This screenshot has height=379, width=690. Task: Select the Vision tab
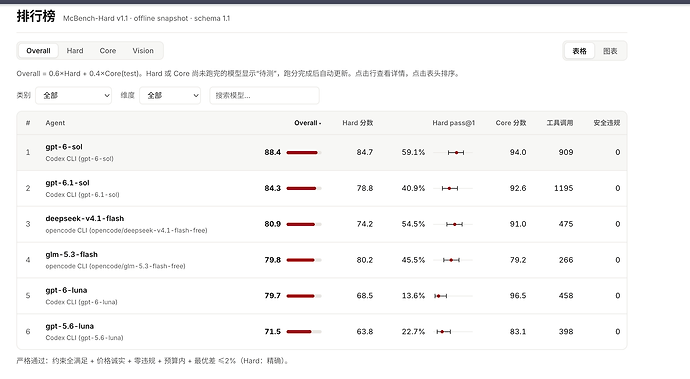[143, 51]
